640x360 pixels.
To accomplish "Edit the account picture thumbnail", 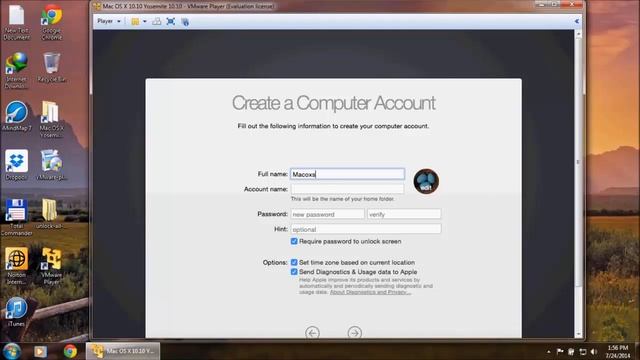I will click(426, 181).
